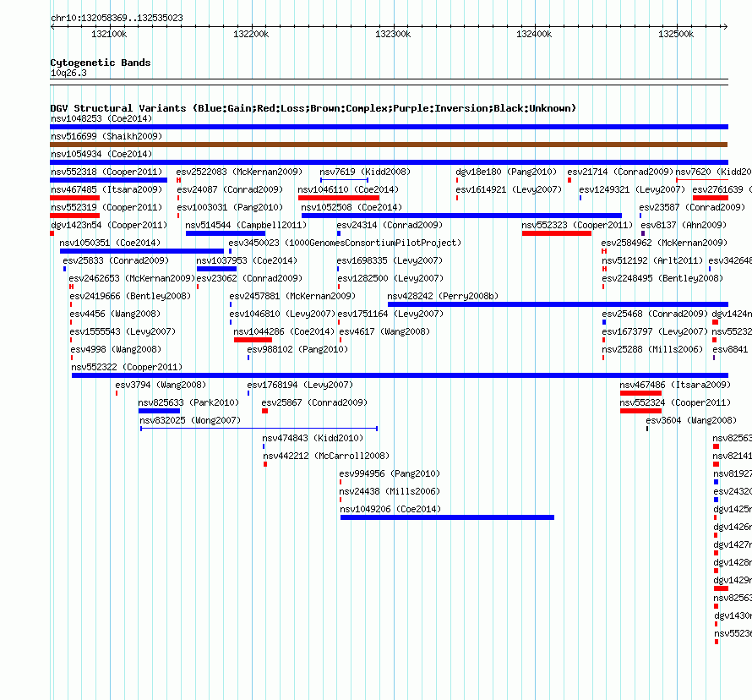Viewport: 752px width, 700px height.
Task: Click the esv24087 (Conrad2009) label
Action: coord(230,189)
